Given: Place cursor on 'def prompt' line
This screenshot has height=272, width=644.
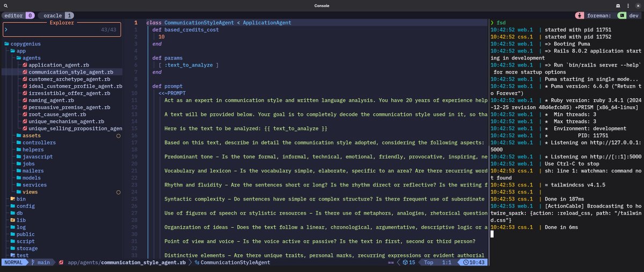Looking at the screenshot, I should [x=167, y=86].
